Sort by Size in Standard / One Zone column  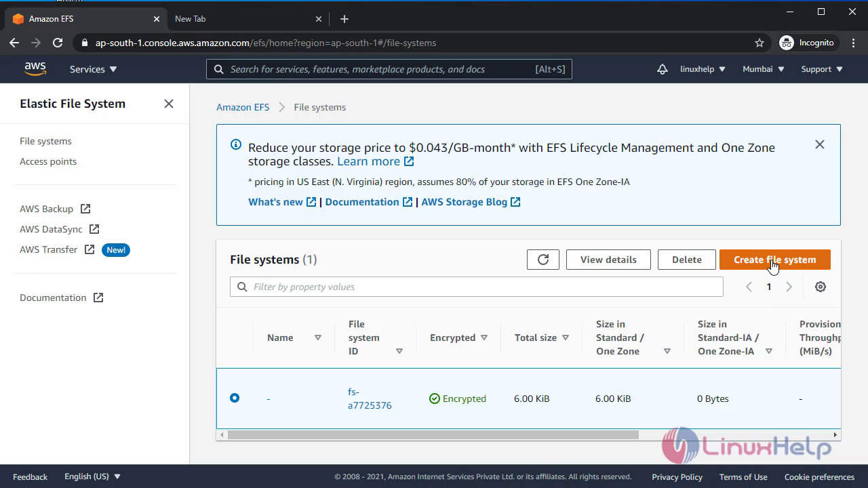tap(667, 351)
